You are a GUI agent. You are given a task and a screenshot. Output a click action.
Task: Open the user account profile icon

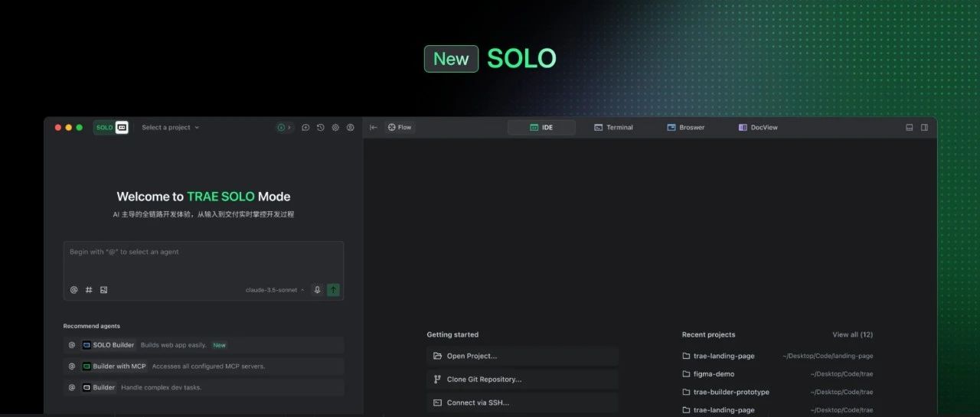[351, 128]
